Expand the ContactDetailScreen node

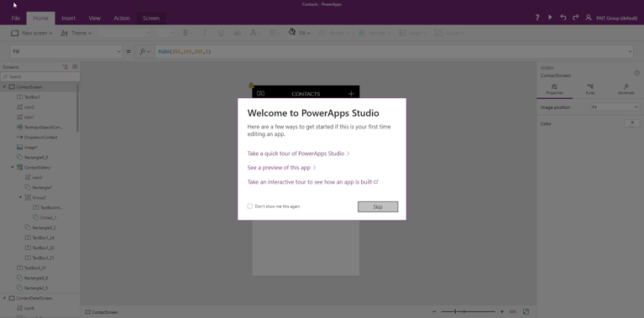4,298
